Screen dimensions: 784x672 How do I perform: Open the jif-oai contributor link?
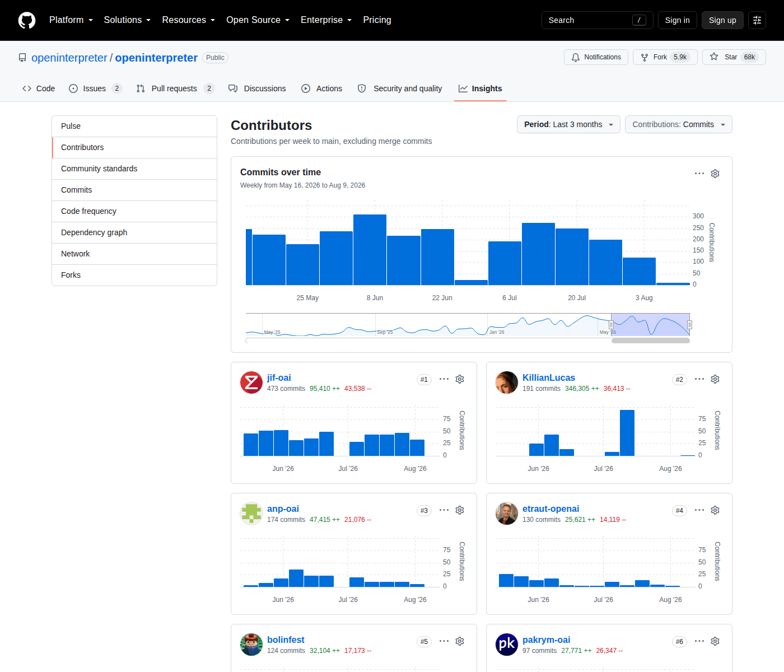(279, 378)
